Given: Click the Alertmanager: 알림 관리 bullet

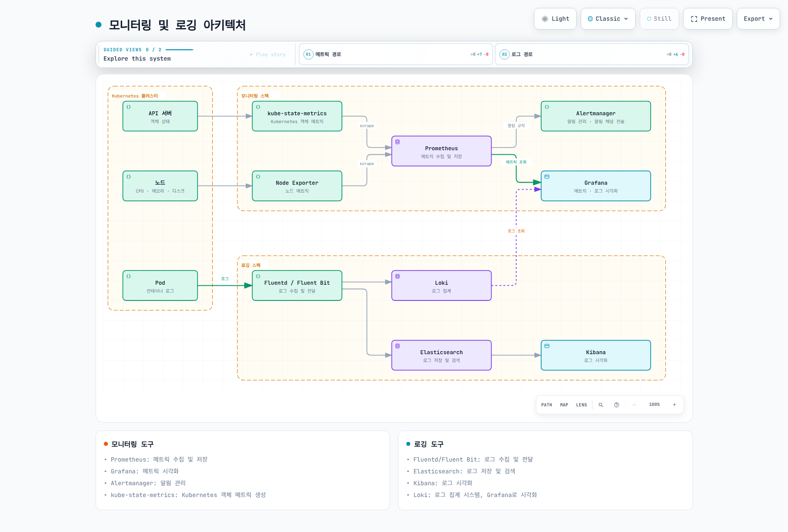Looking at the screenshot, I should [x=148, y=483].
